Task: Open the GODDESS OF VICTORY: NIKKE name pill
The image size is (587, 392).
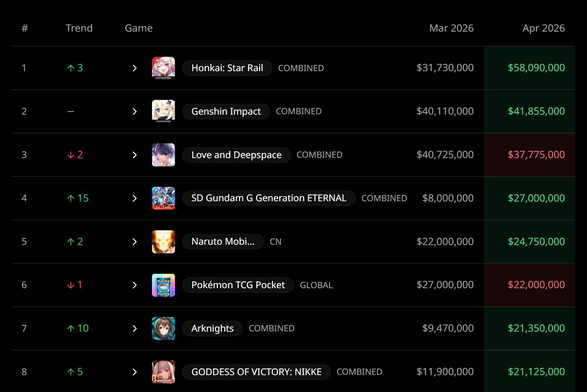Action: (256, 372)
